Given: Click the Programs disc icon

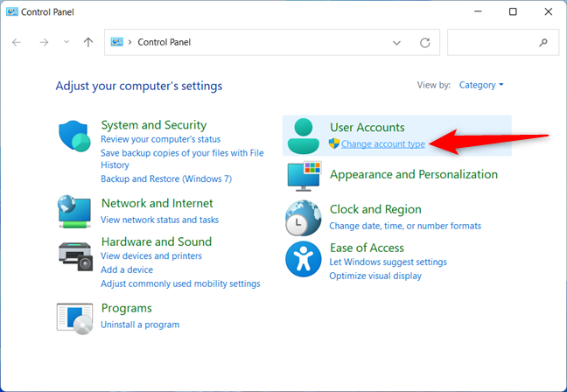Looking at the screenshot, I should point(75,318).
